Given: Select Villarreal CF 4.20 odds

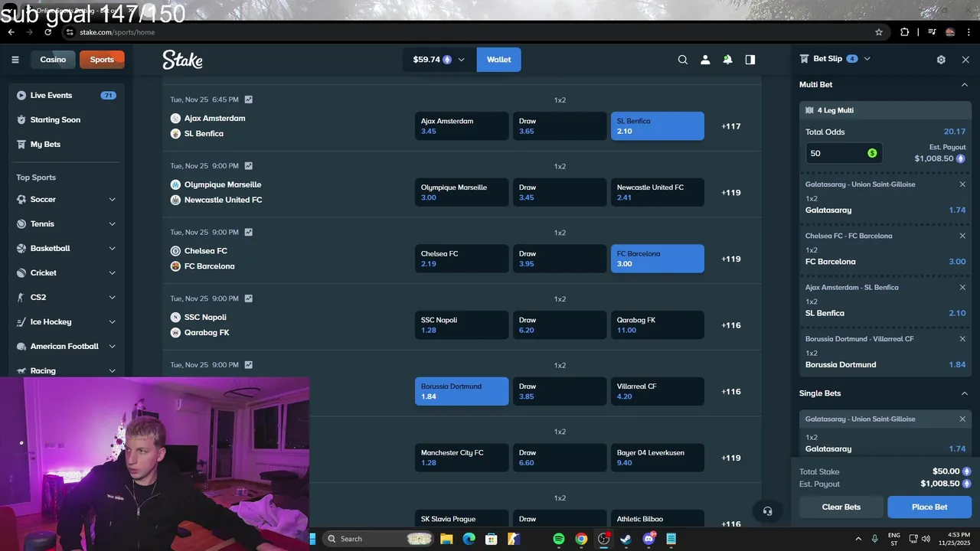Looking at the screenshot, I should 658,391.
